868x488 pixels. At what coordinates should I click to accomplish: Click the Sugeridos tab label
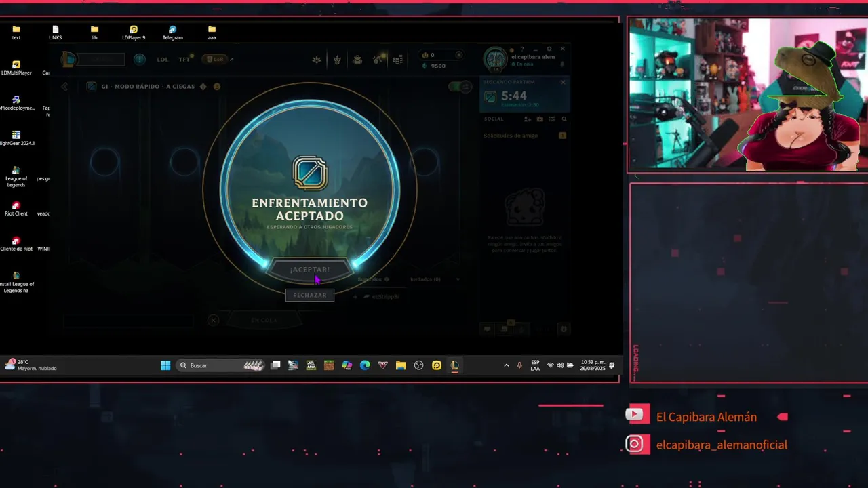[x=370, y=279]
